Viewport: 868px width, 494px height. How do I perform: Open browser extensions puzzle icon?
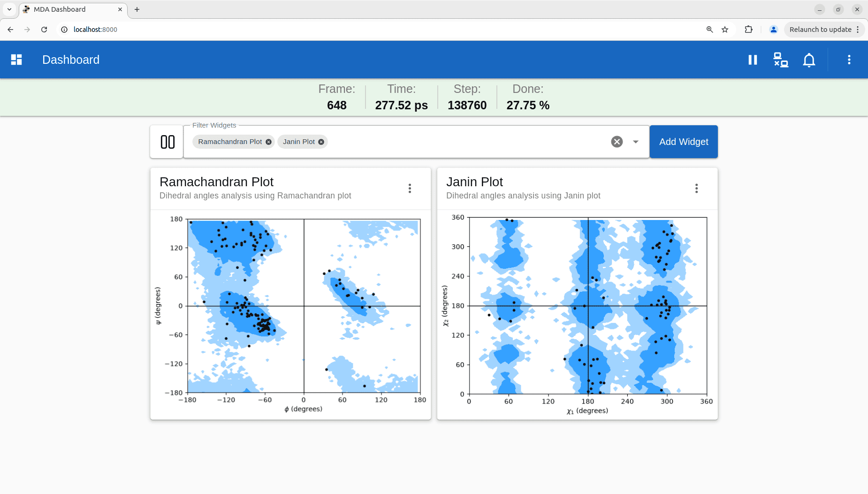(x=748, y=30)
